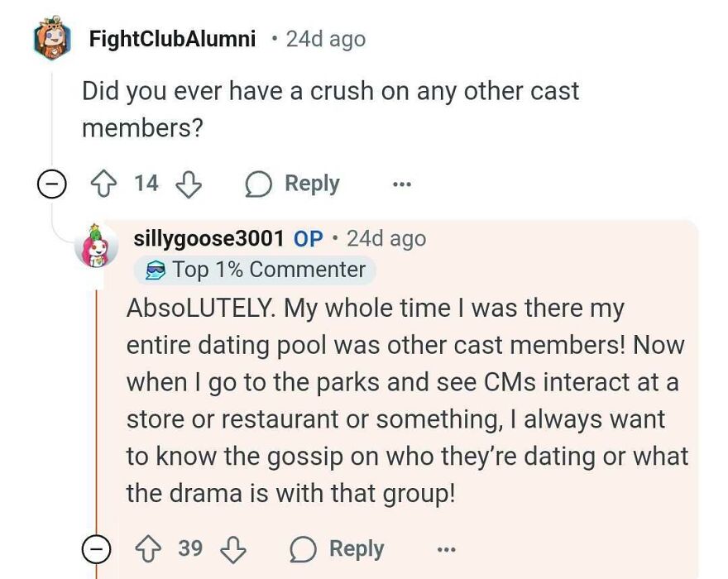This screenshot has height=579, width=728.
Task: Click FightClubAlumni's avatar icon
Action: (x=51, y=39)
